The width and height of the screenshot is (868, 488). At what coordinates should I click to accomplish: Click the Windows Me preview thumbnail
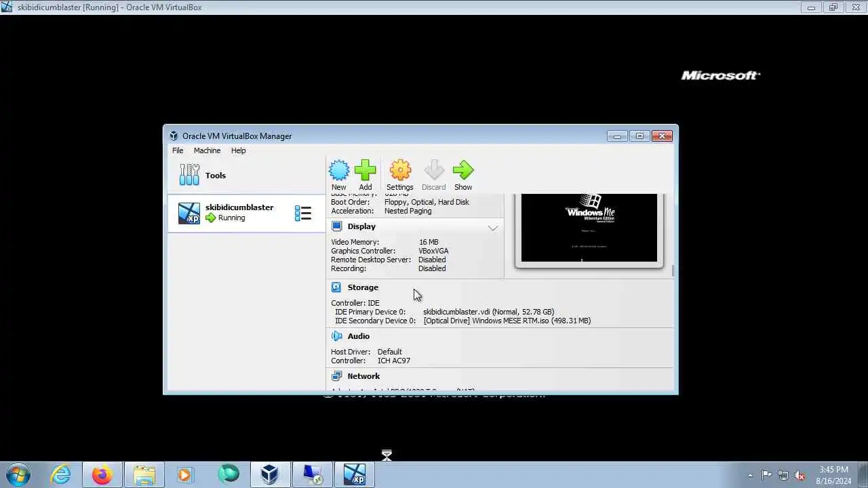pos(589,228)
